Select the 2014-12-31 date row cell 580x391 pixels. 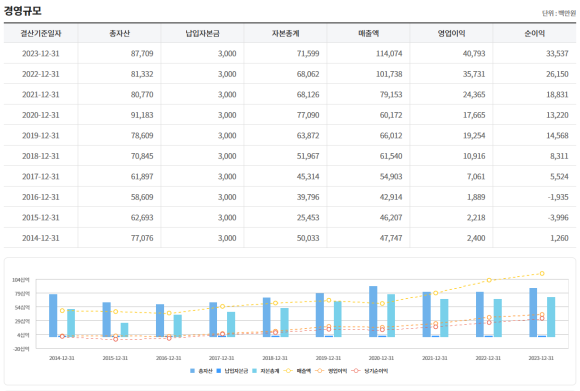point(41,238)
